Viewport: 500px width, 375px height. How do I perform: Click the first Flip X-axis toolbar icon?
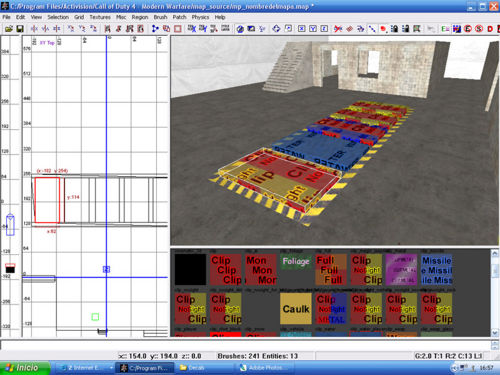click(x=34, y=29)
